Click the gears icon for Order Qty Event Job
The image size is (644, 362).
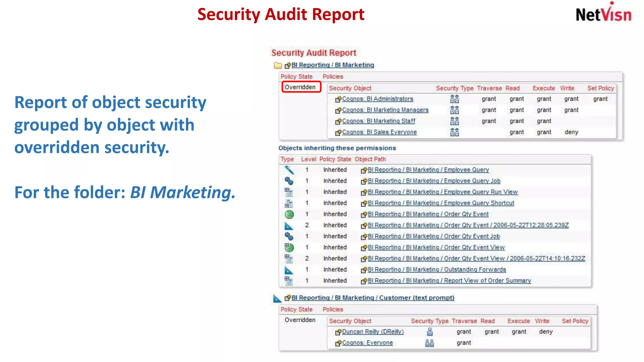(x=289, y=236)
